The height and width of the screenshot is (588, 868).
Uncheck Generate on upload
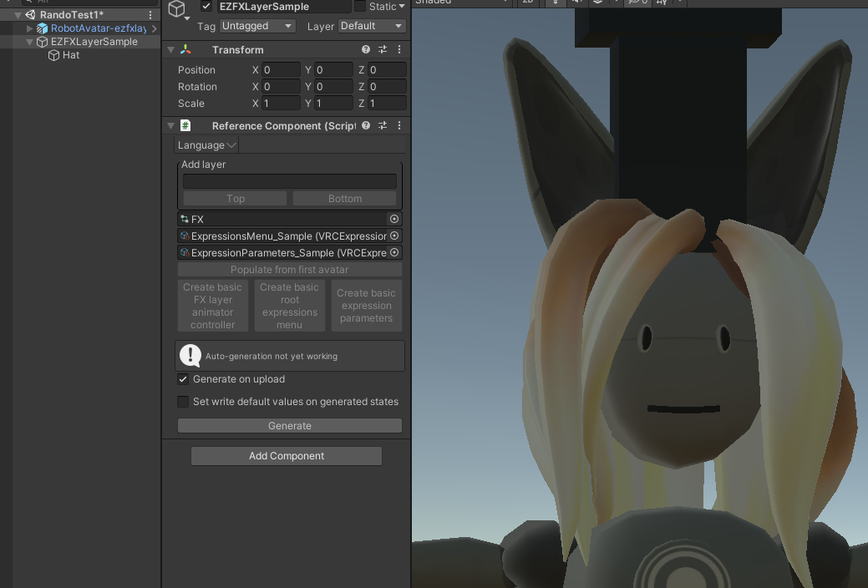point(183,379)
